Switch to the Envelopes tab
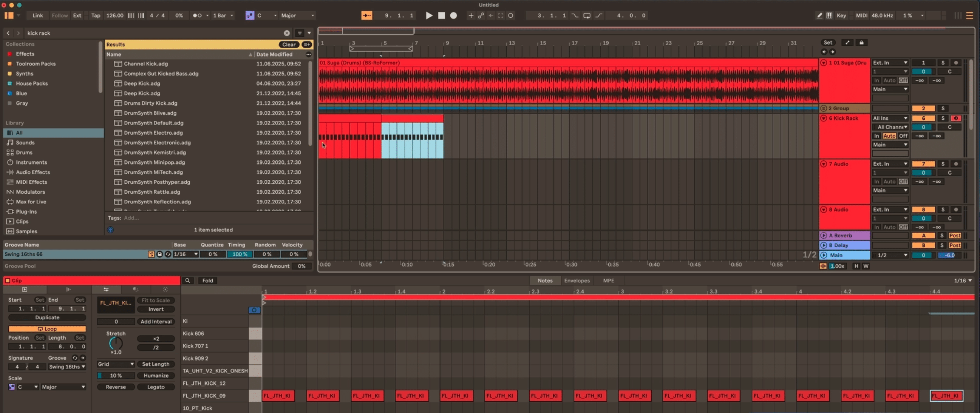Image resolution: width=980 pixels, height=413 pixels. coord(577,280)
